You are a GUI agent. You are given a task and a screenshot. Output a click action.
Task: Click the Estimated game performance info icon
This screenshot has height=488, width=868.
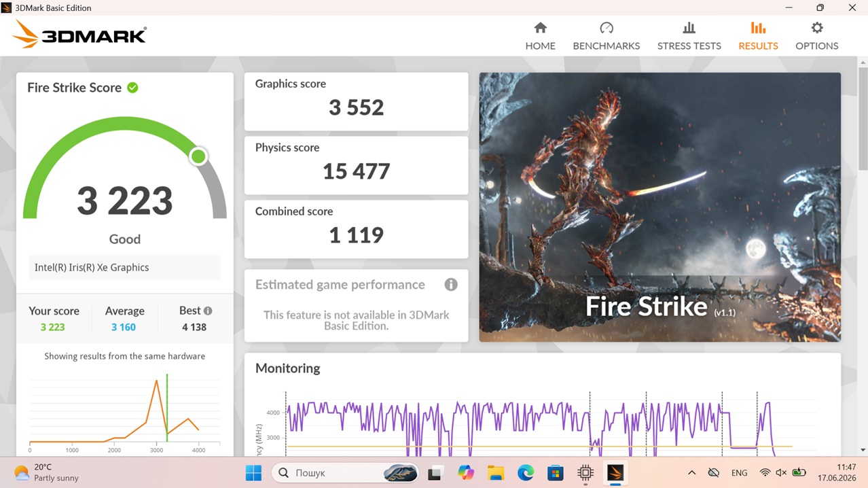451,285
